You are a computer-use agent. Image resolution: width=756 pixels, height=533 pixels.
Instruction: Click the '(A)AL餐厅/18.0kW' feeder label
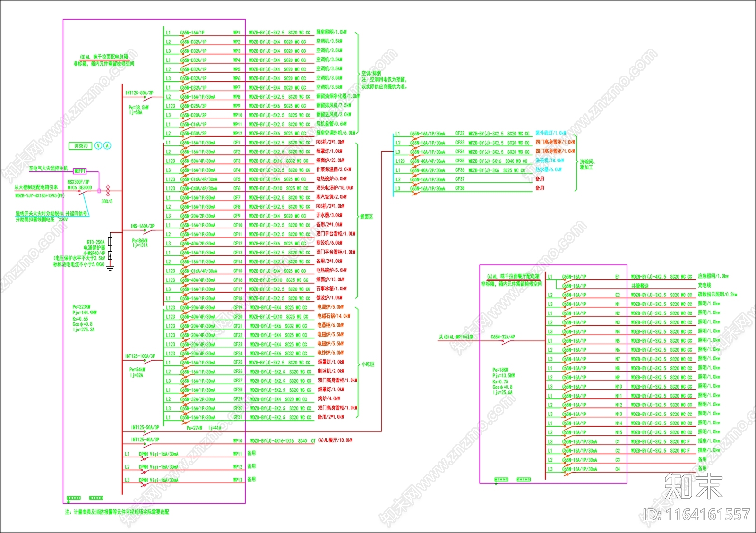335,440
